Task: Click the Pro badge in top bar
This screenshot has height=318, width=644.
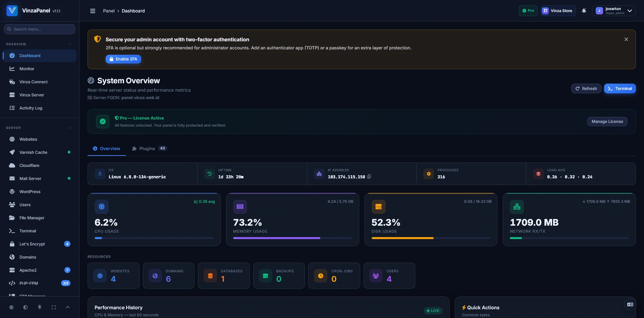Action: (x=528, y=11)
